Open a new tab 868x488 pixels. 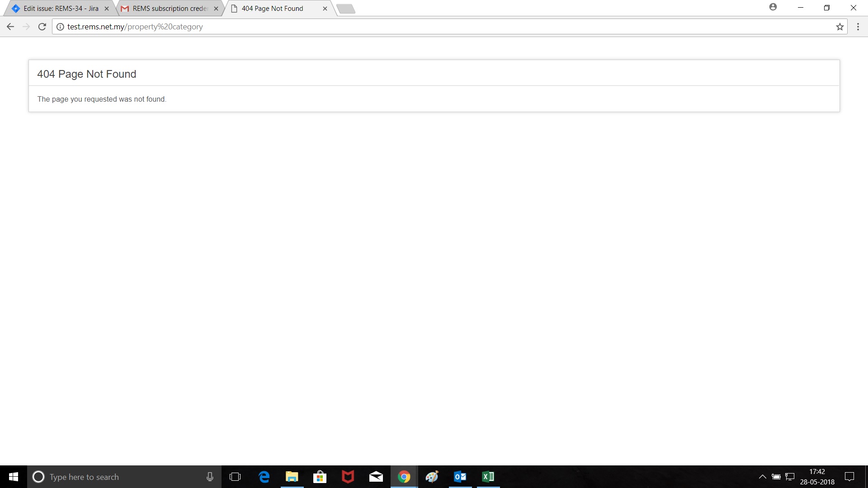(346, 9)
